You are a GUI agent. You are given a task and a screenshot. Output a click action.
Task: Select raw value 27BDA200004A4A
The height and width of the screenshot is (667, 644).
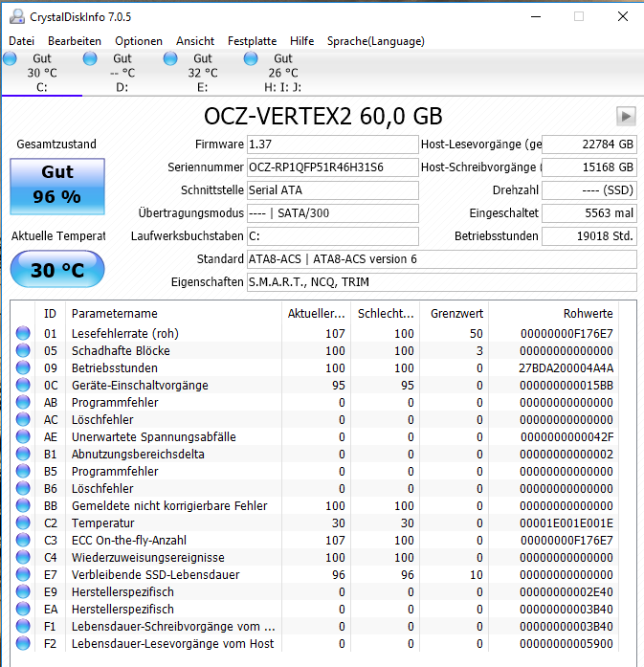coord(566,368)
